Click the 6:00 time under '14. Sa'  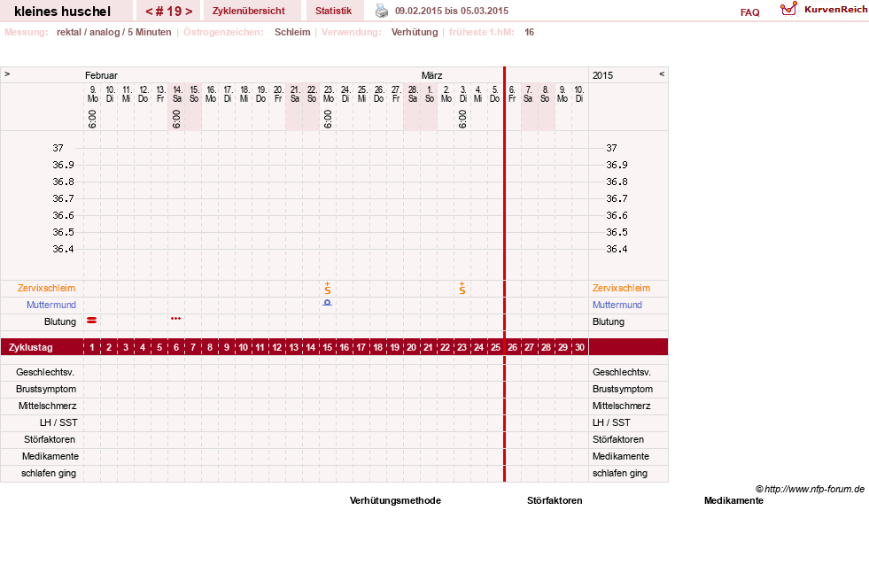[x=176, y=120]
